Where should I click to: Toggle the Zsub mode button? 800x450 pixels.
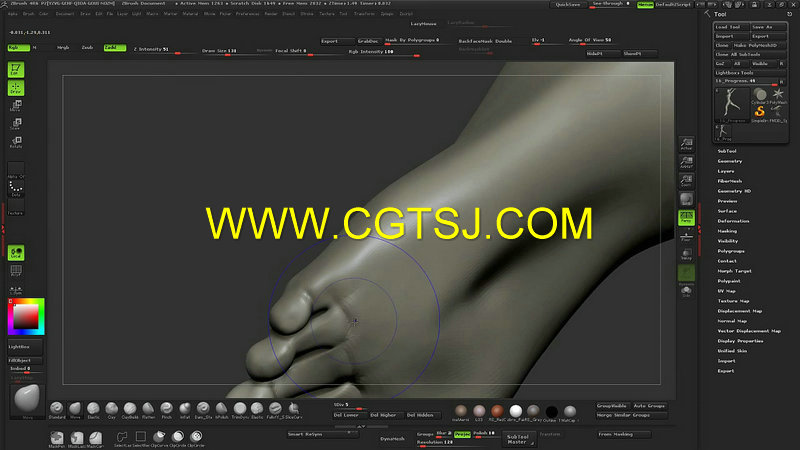pos(87,47)
